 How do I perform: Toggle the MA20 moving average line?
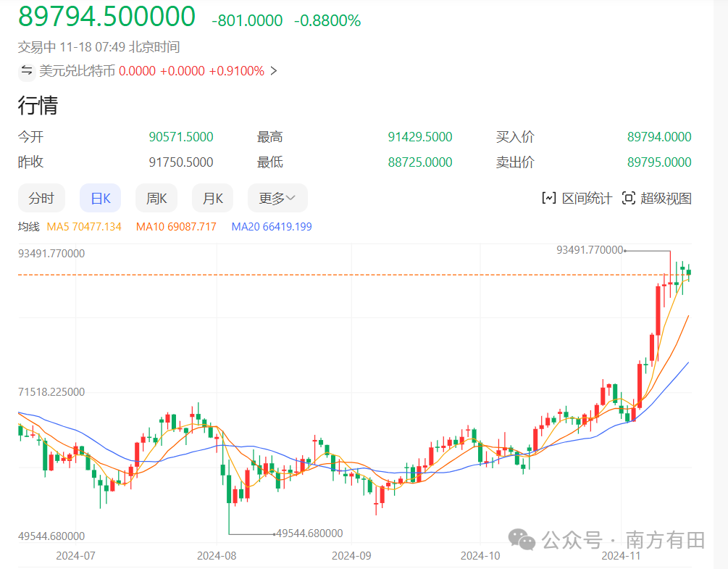[272, 226]
